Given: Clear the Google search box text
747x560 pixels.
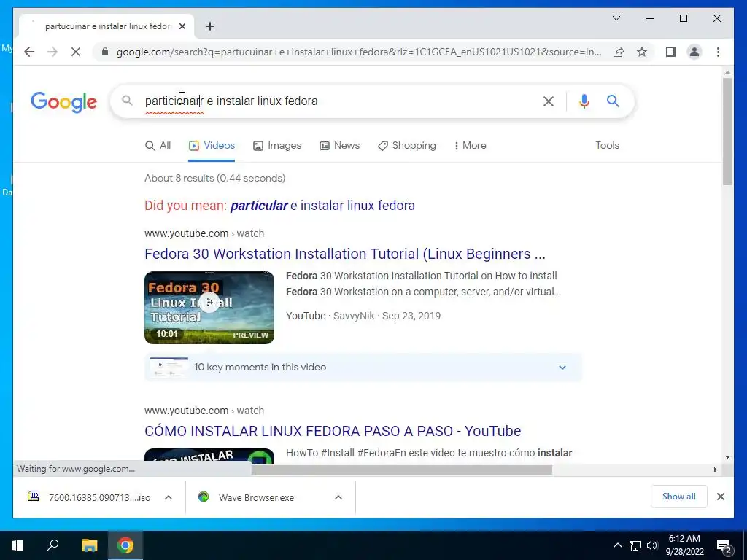Looking at the screenshot, I should click(549, 101).
